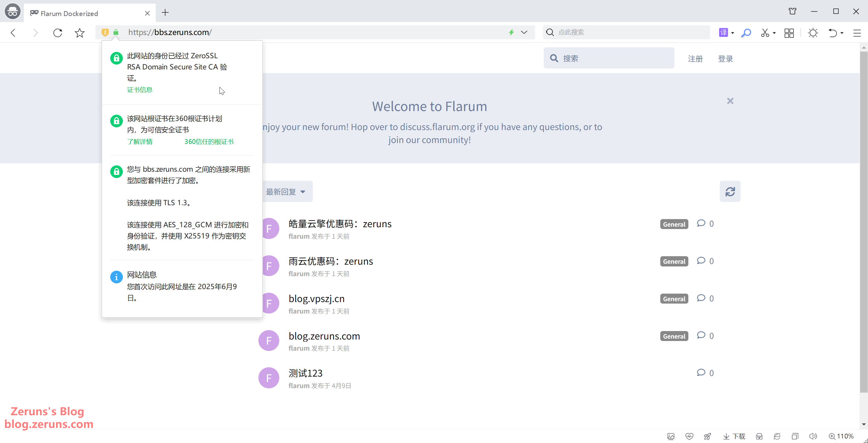Open discussion 雨云优惠码：zeruns
Image resolution: width=868 pixels, height=443 pixels.
(331, 261)
